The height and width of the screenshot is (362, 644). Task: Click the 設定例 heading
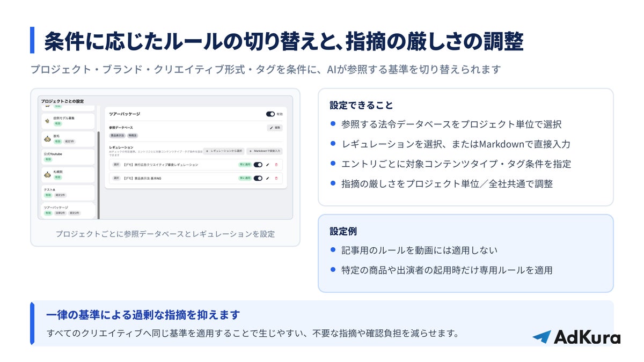(343, 231)
